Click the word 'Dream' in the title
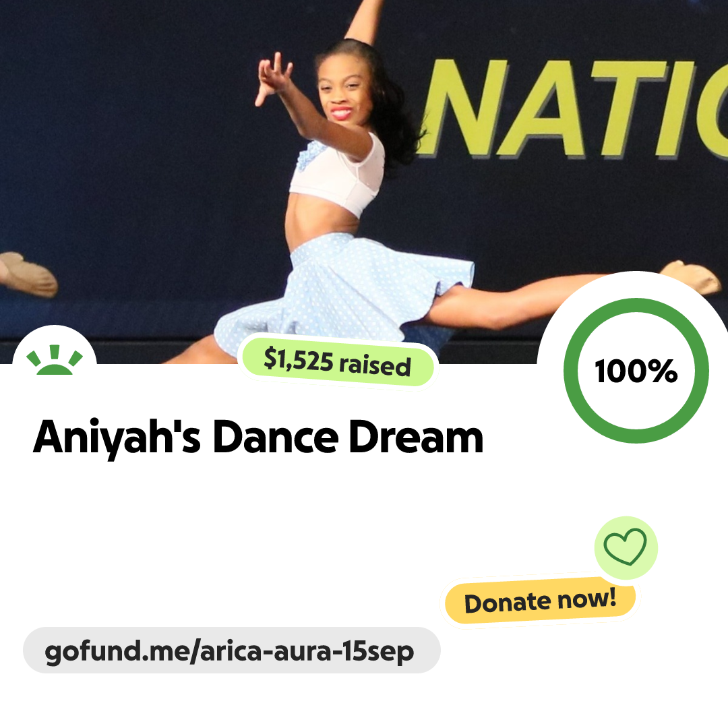The image size is (728, 728). pyautogui.click(x=416, y=437)
